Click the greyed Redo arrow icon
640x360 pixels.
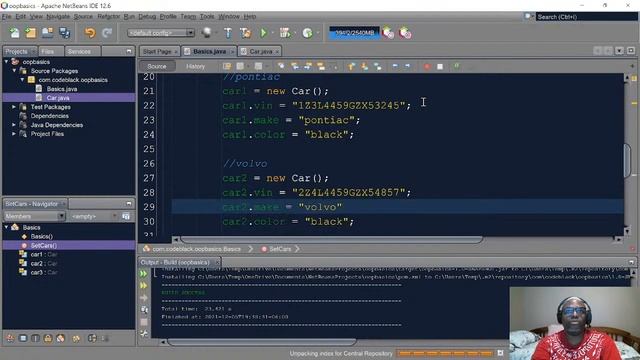[x=107, y=33]
